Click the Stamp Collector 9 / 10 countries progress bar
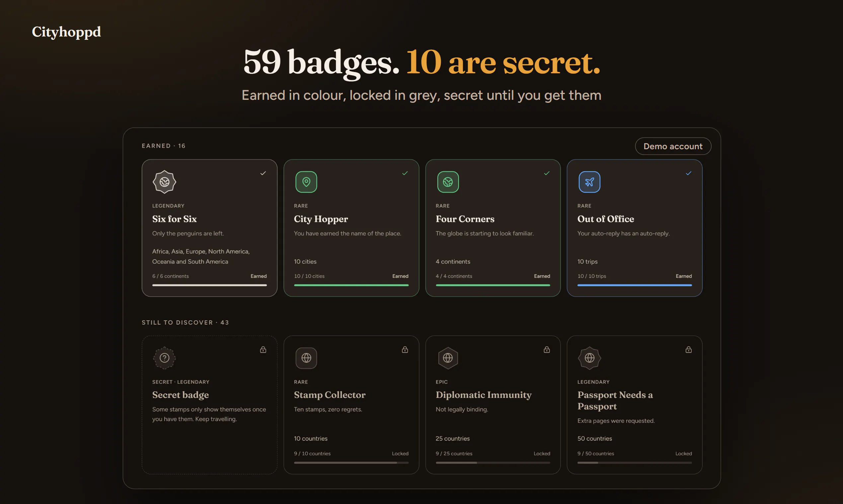Viewport: 843px width, 504px height. [351, 463]
